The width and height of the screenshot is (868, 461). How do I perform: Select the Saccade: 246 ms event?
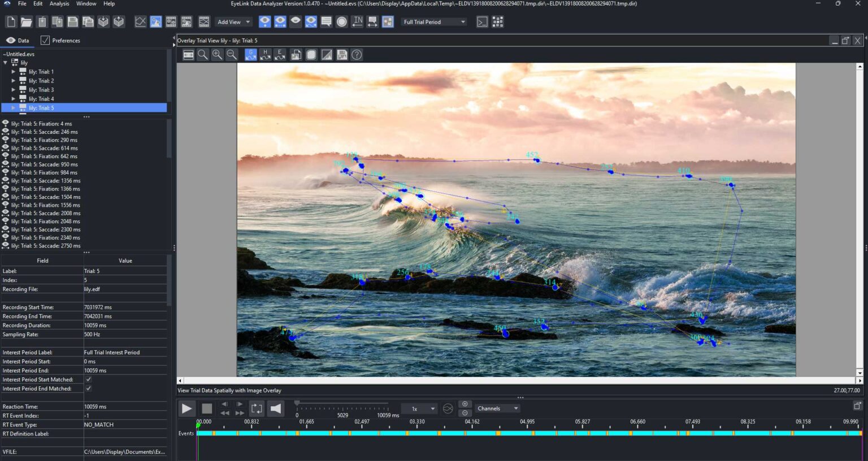coord(45,132)
